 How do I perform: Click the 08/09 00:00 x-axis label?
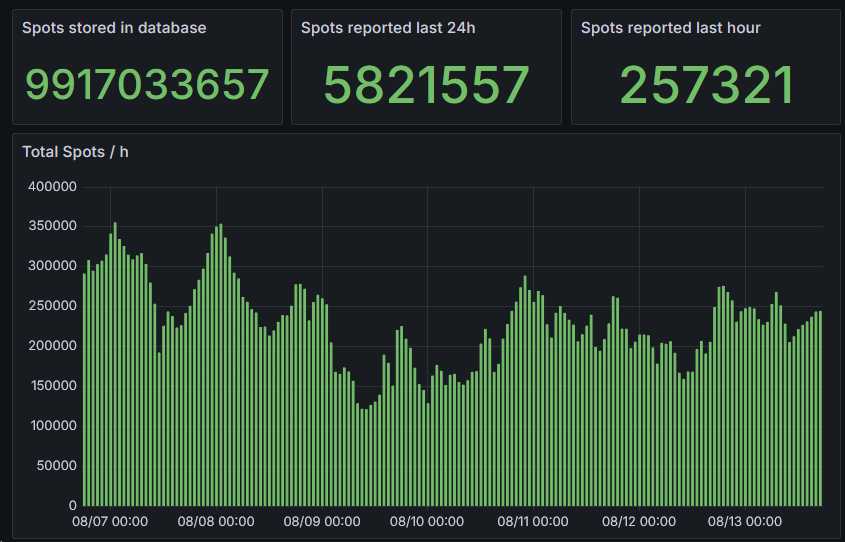coord(322,522)
